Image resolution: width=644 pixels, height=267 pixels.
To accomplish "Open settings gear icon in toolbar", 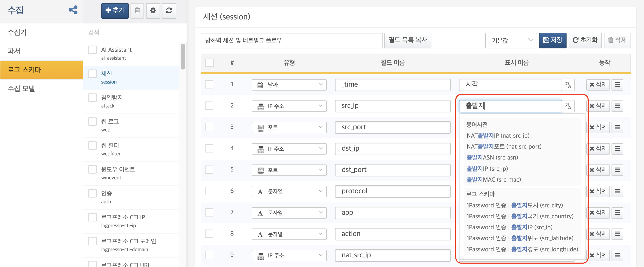I will pyautogui.click(x=153, y=11).
